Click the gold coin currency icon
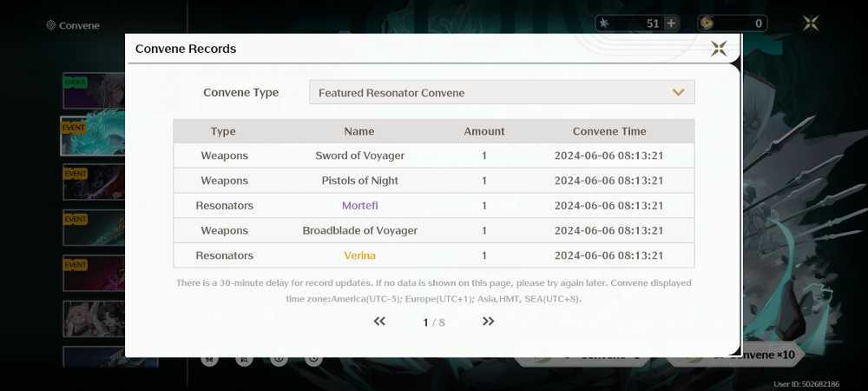 point(707,23)
